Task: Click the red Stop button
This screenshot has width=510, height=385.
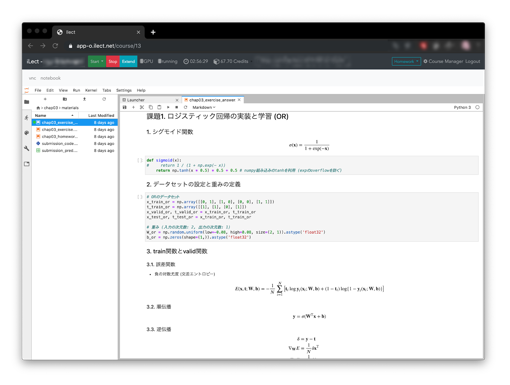Action: tap(113, 61)
